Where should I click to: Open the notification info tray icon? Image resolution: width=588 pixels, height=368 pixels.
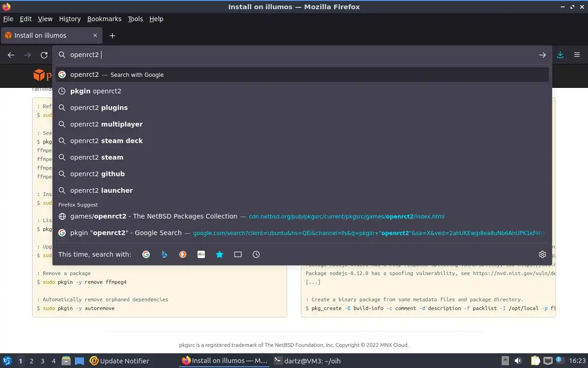tap(560, 360)
